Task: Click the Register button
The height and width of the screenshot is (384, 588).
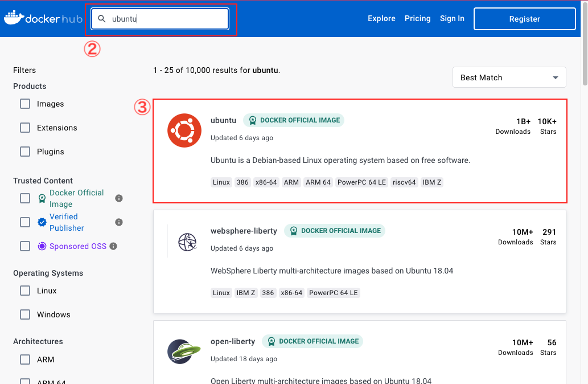Action: 525,19
